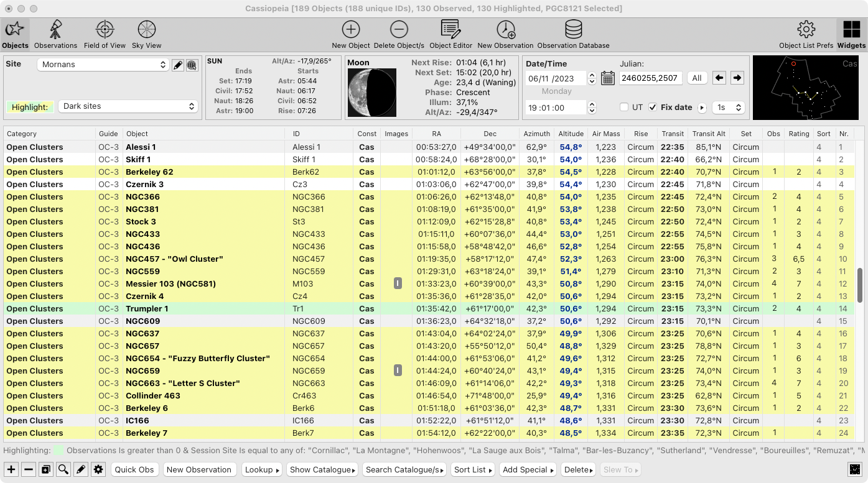The width and height of the screenshot is (868, 483).
Task: Select the Collinder 463 row
Action: (x=429, y=395)
